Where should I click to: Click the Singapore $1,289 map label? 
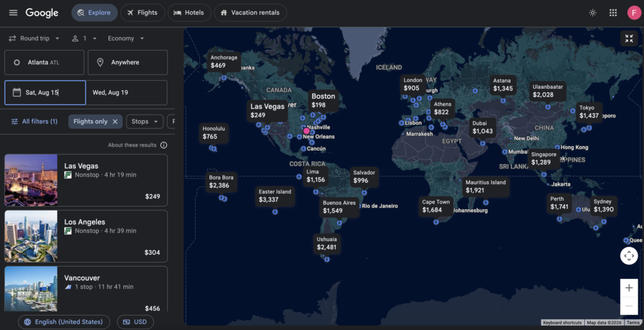click(x=544, y=159)
